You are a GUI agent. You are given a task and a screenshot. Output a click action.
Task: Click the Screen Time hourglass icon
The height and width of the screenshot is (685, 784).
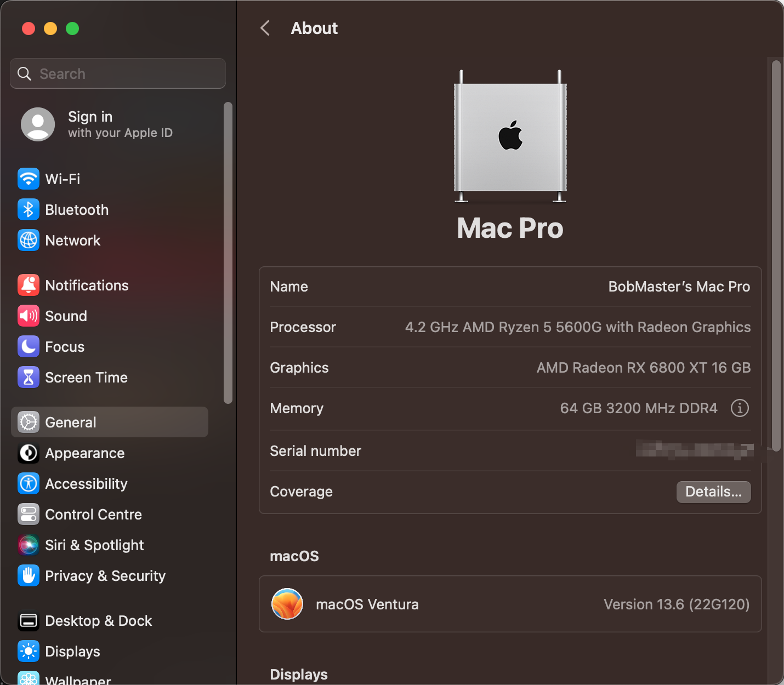click(29, 377)
